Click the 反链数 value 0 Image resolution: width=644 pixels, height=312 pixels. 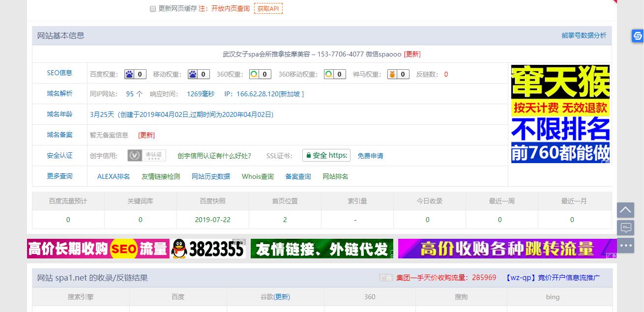446,74
